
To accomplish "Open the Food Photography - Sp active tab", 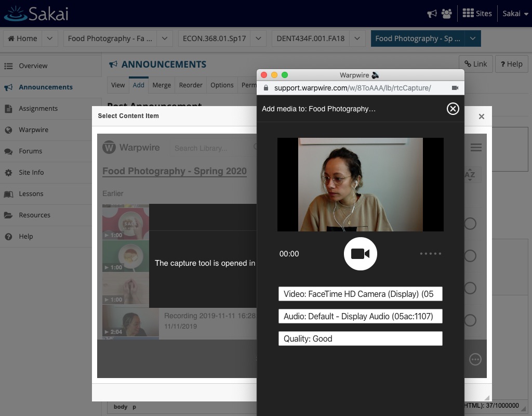I will point(418,38).
